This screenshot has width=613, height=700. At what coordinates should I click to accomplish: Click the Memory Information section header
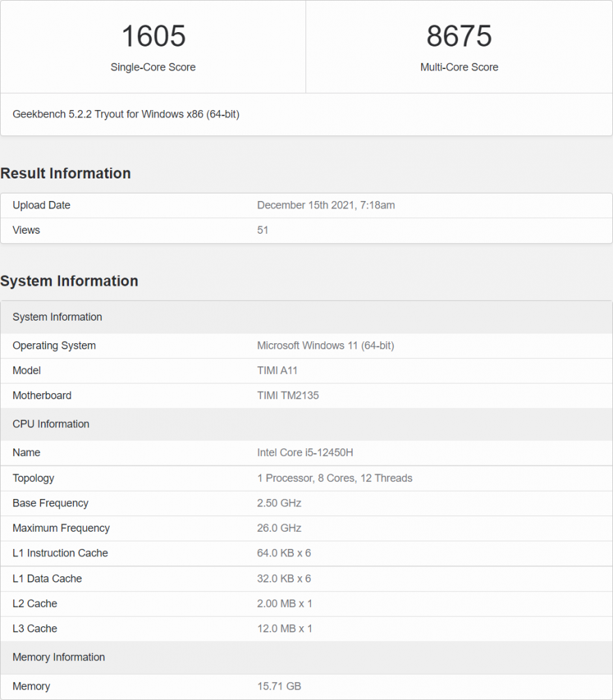pyautogui.click(x=59, y=657)
